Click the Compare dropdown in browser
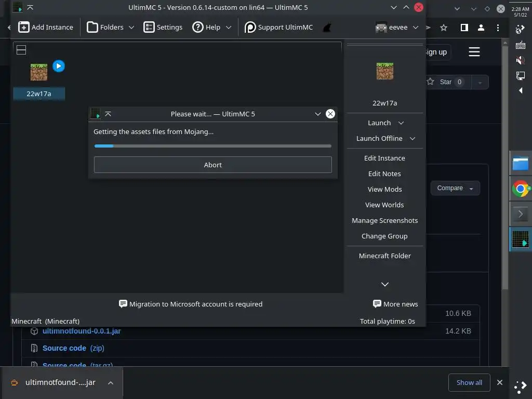The image size is (532, 399). point(455,188)
